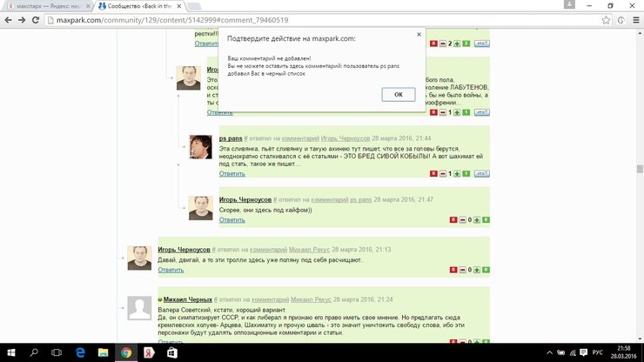Close the maxpark.com alert dialog
The height and width of the screenshot is (362, 644).
click(x=419, y=35)
